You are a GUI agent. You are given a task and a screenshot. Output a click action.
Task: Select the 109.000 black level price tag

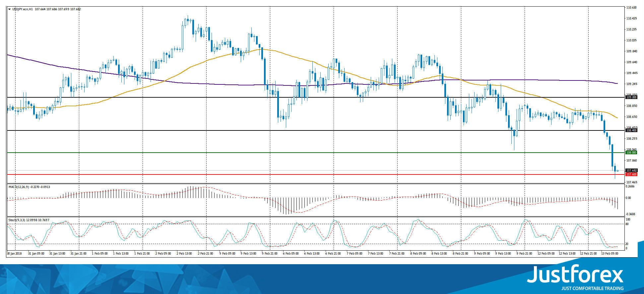(x=631, y=97)
